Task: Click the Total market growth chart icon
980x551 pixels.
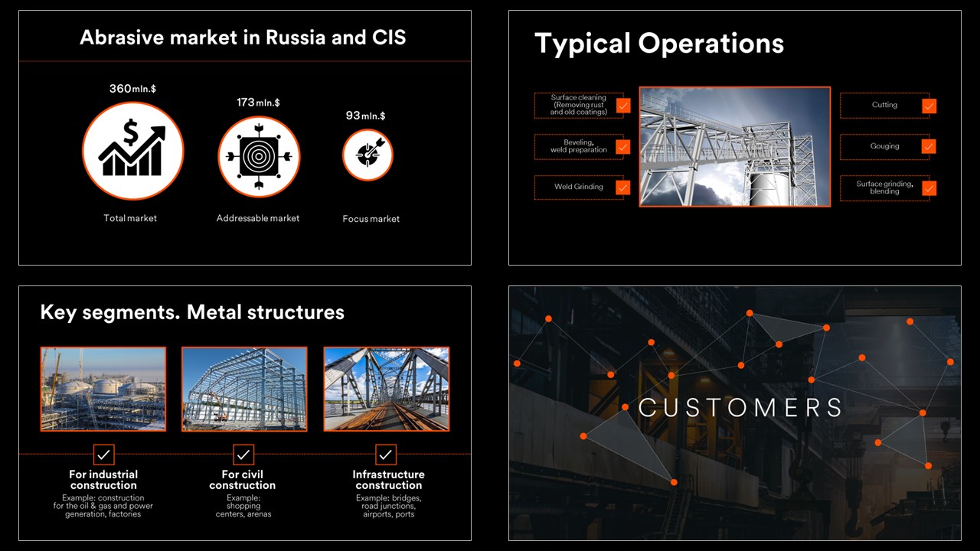Action: point(133,151)
